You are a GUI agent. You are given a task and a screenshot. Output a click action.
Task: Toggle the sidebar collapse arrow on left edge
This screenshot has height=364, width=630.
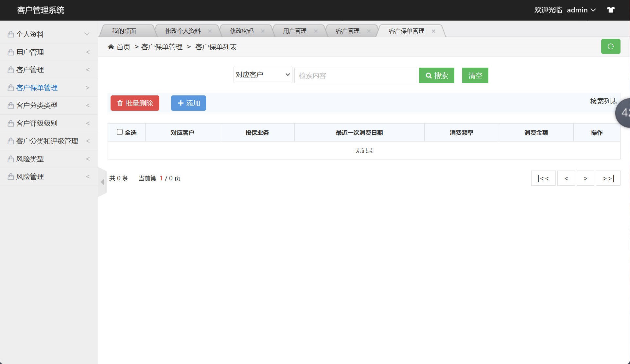pos(102,182)
